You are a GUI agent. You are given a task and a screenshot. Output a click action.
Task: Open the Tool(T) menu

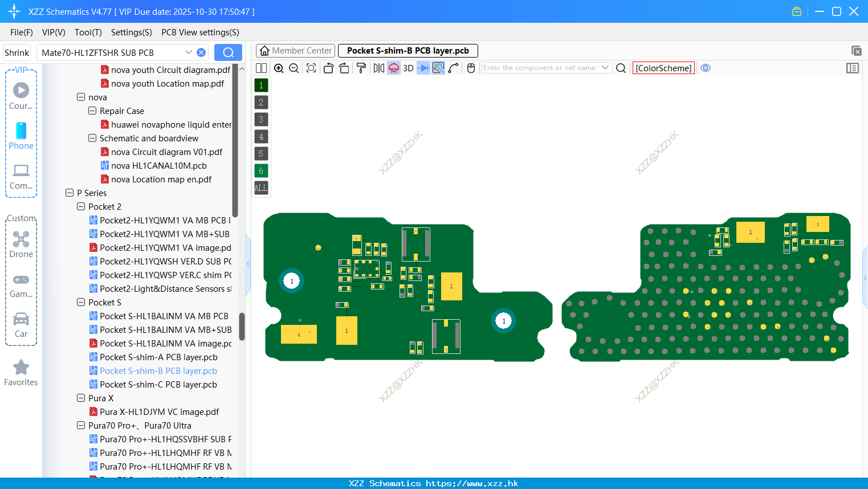[x=88, y=32]
